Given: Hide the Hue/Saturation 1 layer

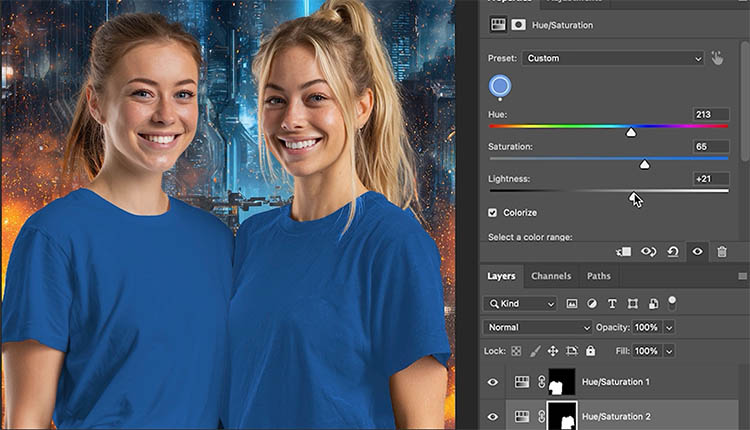Looking at the screenshot, I should (493, 382).
